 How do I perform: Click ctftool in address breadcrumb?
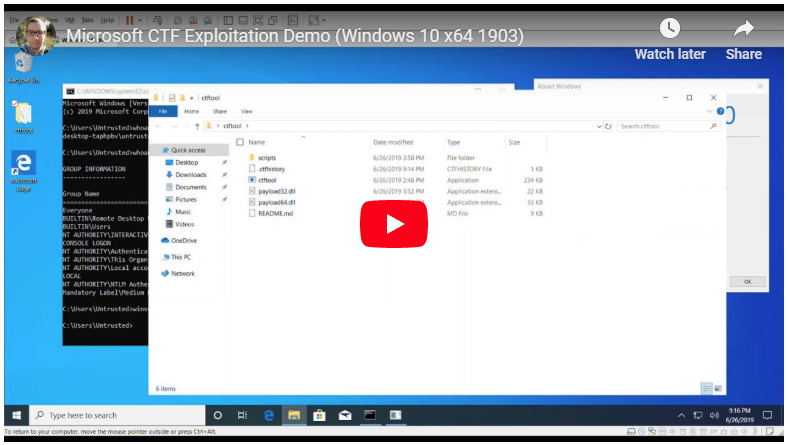(x=232, y=126)
